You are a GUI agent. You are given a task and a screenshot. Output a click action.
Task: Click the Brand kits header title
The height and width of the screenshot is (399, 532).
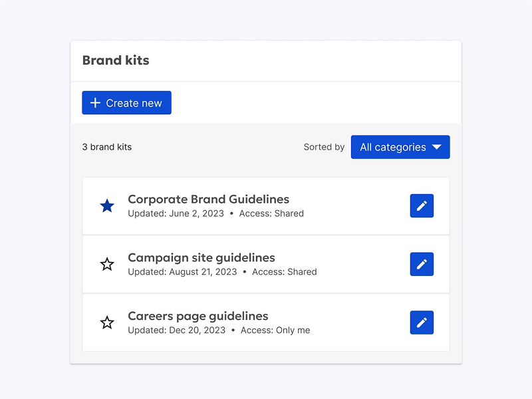115,60
